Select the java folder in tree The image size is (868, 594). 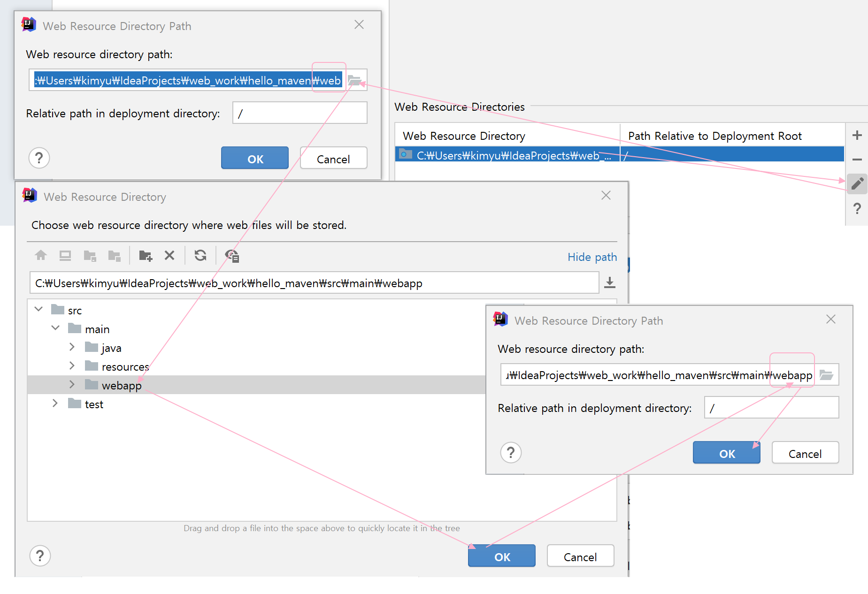[x=103, y=348]
